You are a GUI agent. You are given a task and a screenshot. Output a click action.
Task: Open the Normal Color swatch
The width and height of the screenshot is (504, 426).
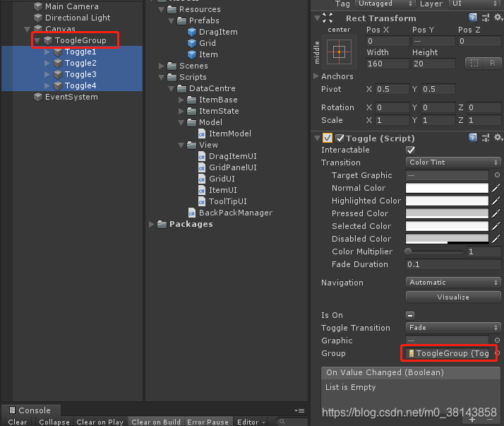tap(447, 188)
